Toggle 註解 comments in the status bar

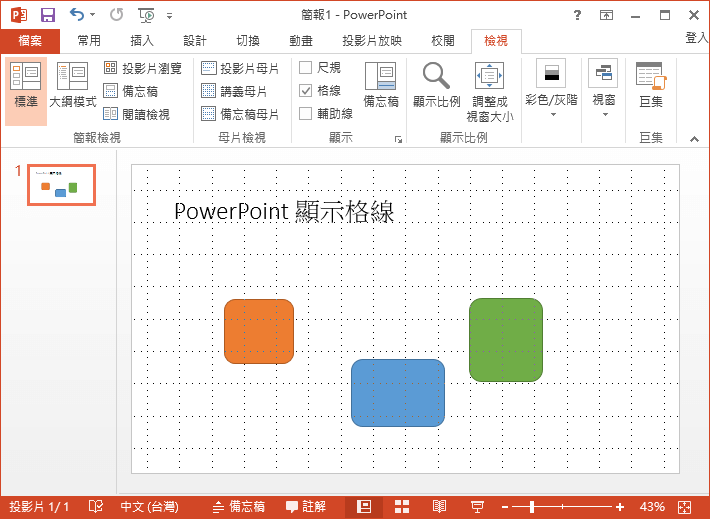306,506
